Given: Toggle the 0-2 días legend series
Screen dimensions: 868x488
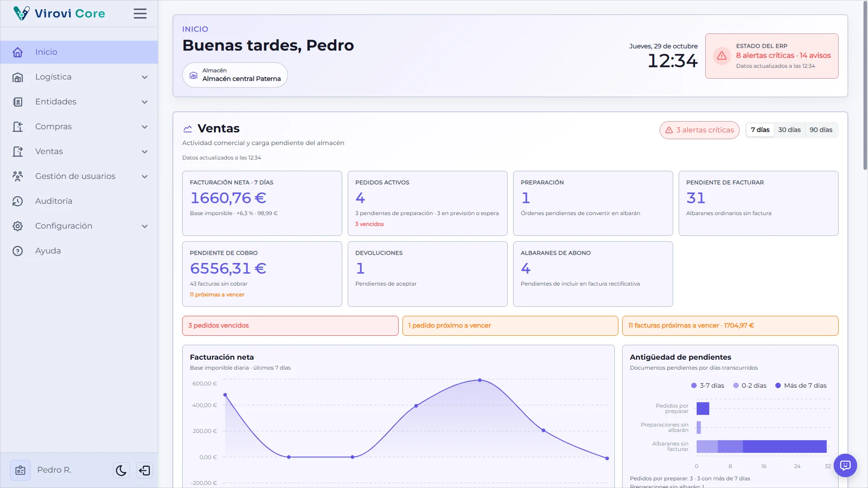Looking at the screenshot, I should click(x=750, y=385).
